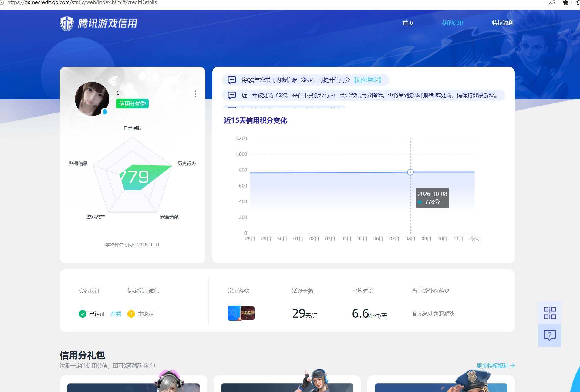Click the 【如何绑定】 link
Viewport: 580px width, 392px height.
tap(367, 80)
